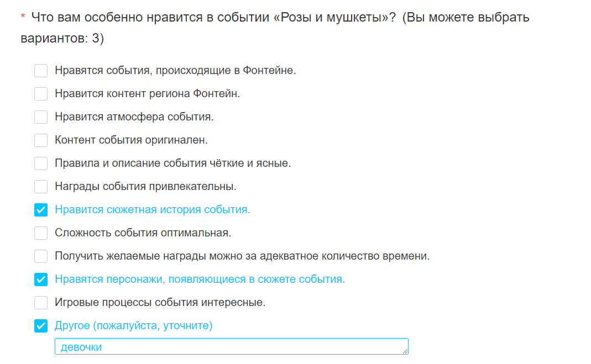The image size is (591, 364).
Task: Untick «Нравятся персонажи, появляющиеся в сюжете» checkbox
Action: tap(41, 279)
